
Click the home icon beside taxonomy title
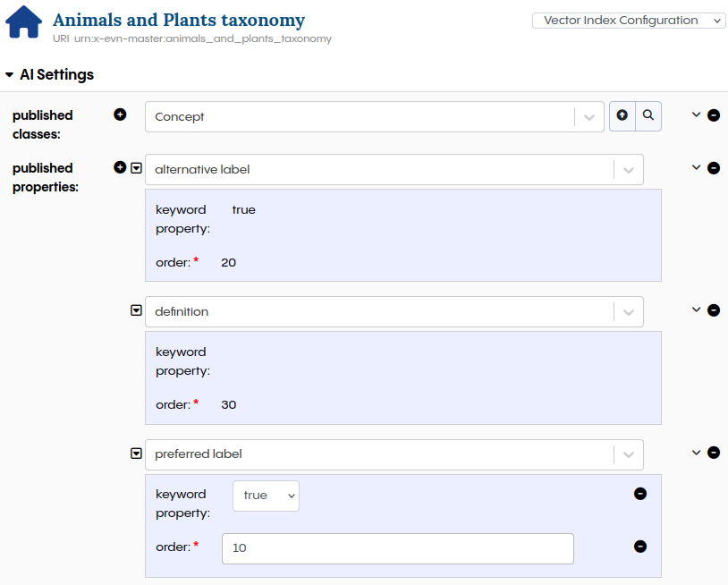pos(24,23)
